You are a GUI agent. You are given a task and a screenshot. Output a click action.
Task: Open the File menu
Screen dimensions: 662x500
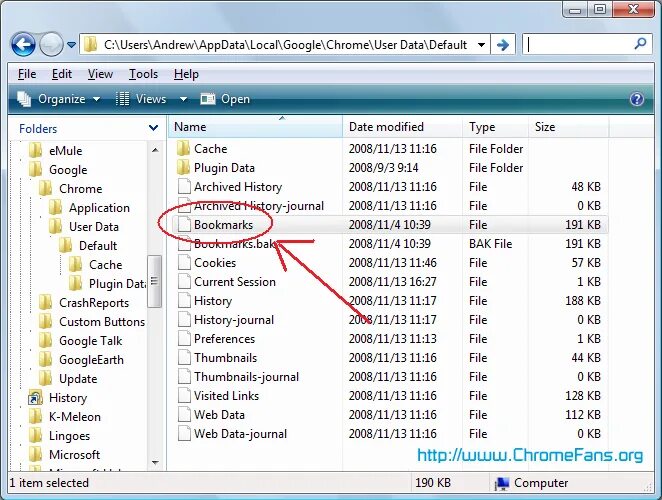(x=27, y=74)
